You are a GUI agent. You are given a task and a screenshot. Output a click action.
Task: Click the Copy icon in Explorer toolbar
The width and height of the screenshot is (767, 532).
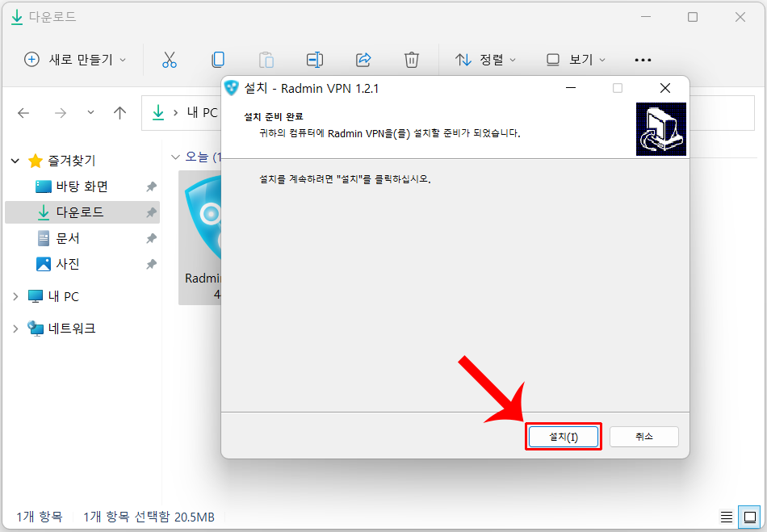[x=218, y=60]
